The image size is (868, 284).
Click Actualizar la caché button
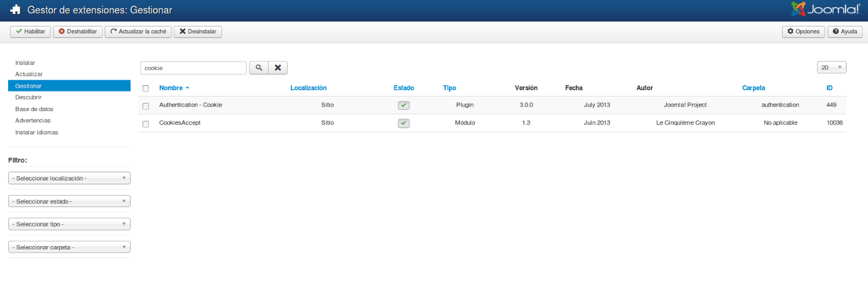138,32
